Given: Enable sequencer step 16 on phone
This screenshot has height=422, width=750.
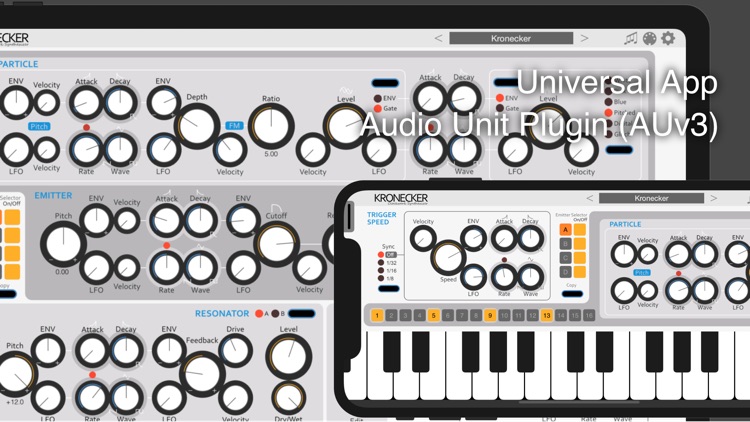Looking at the screenshot, I should point(589,315).
